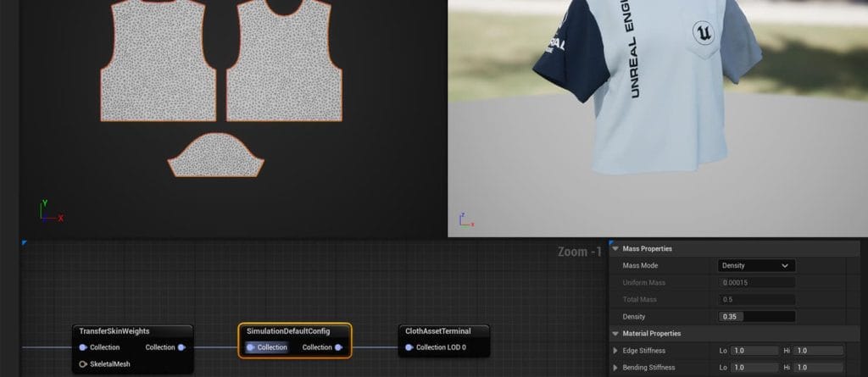Click the SimulationDefaultConfig Collection input pin
Screen dimensions: 868x377
click(x=251, y=347)
